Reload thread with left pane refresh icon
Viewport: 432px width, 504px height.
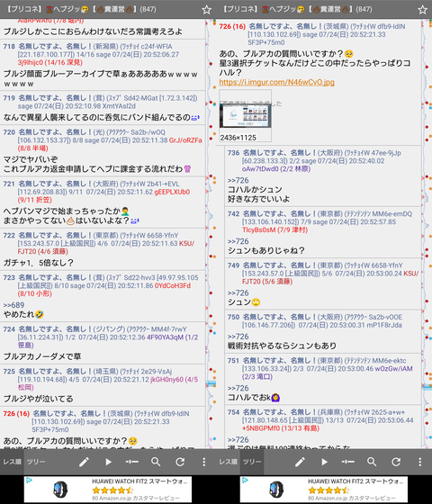[180, 462]
